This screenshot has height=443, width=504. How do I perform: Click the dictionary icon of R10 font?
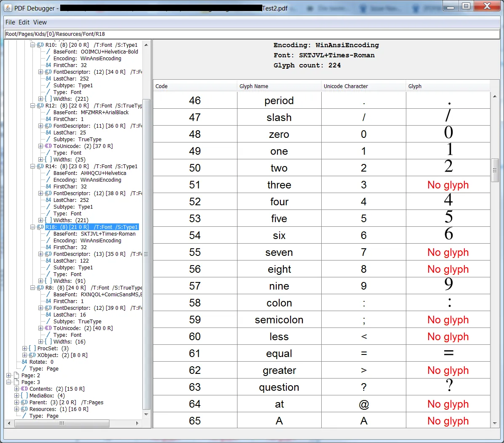(x=40, y=45)
